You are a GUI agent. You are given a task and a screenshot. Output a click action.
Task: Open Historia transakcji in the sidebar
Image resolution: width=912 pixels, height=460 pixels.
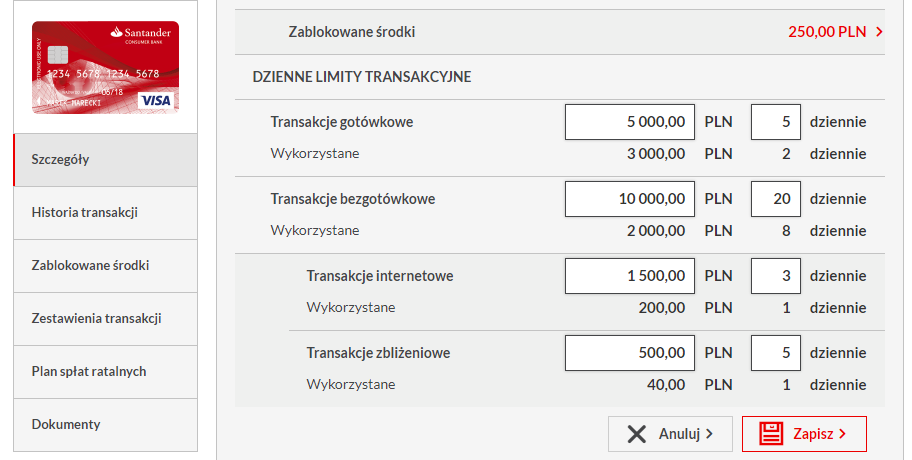[105, 213]
